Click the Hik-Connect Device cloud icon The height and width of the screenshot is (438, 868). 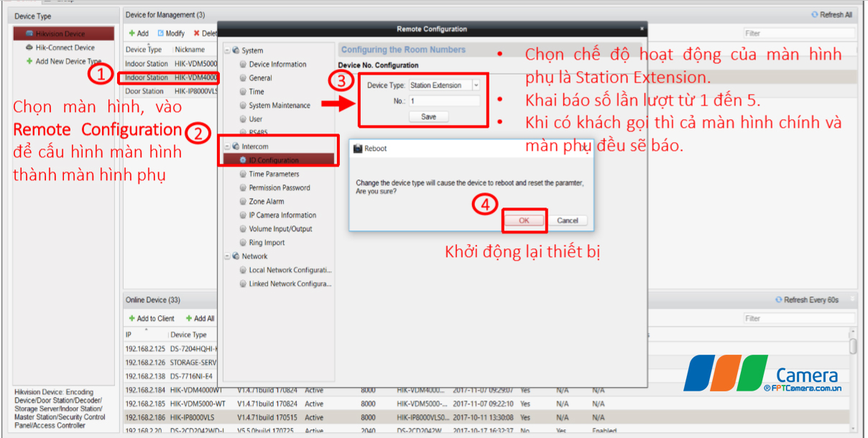coord(29,47)
